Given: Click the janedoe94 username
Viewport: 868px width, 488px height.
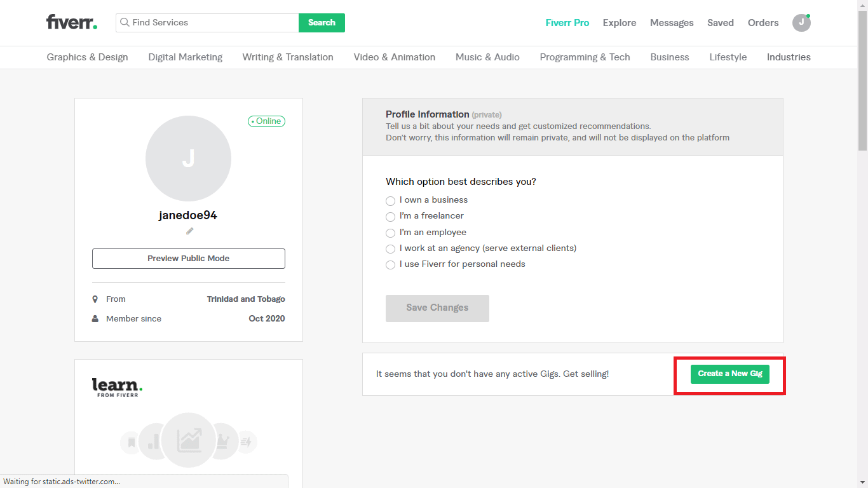Looking at the screenshot, I should pyautogui.click(x=188, y=215).
